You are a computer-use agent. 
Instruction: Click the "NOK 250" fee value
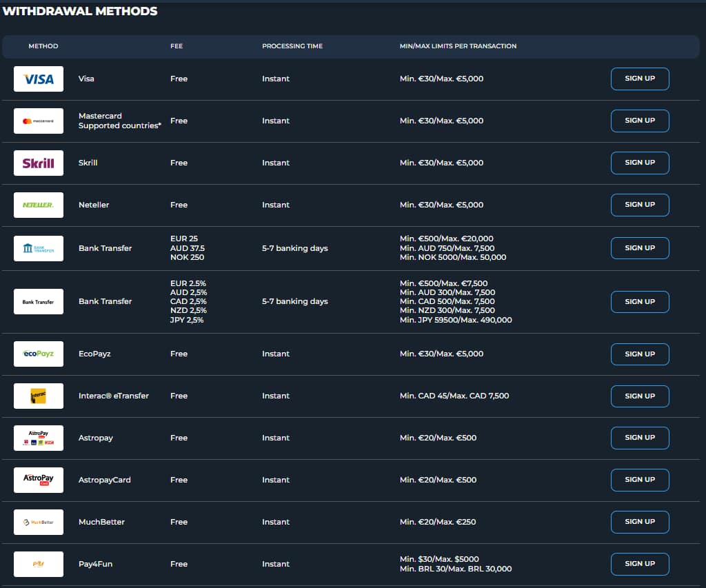tap(188, 258)
